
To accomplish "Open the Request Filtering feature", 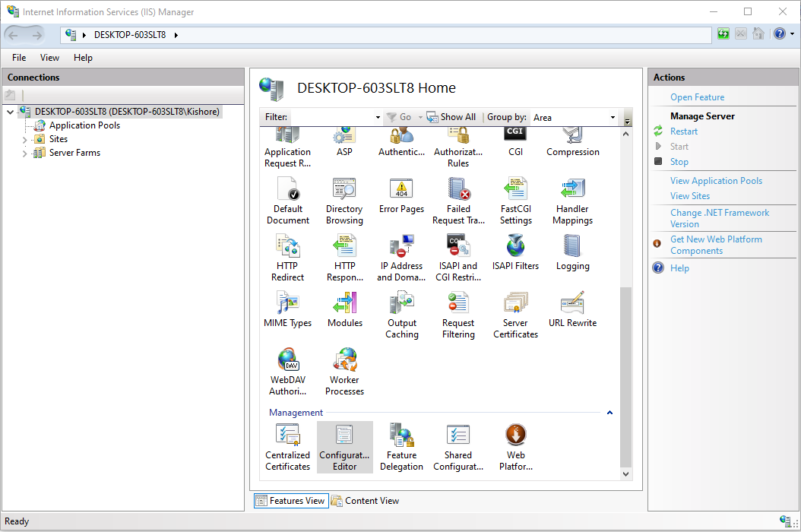I will tap(458, 315).
